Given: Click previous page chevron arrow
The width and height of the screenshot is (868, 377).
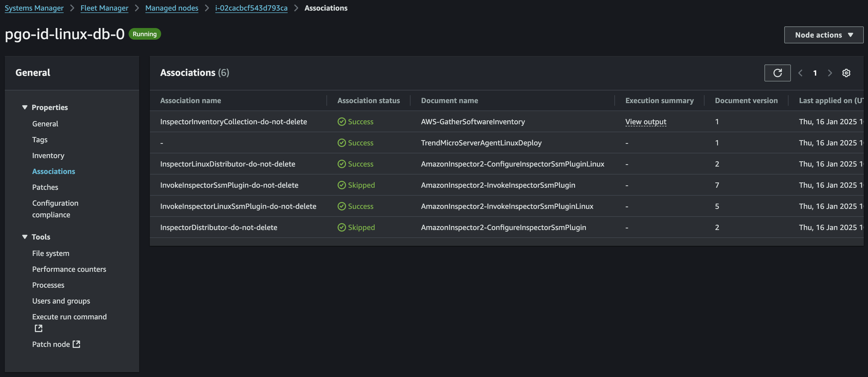Looking at the screenshot, I should (x=800, y=73).
